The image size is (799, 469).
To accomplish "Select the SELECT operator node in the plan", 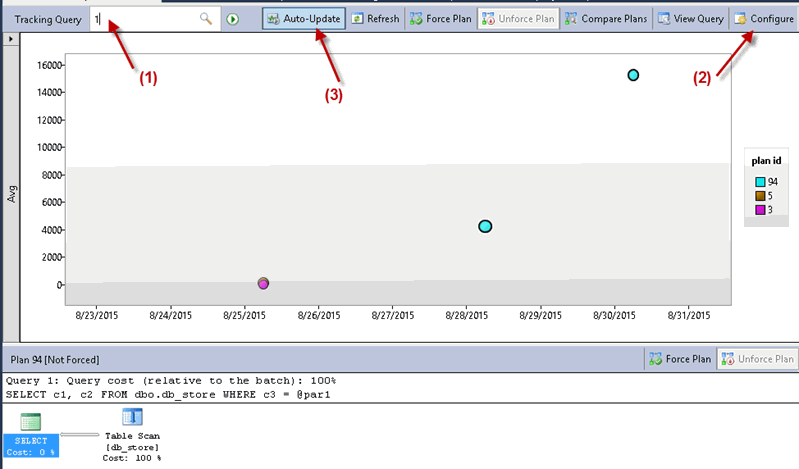I will (31, 434).
